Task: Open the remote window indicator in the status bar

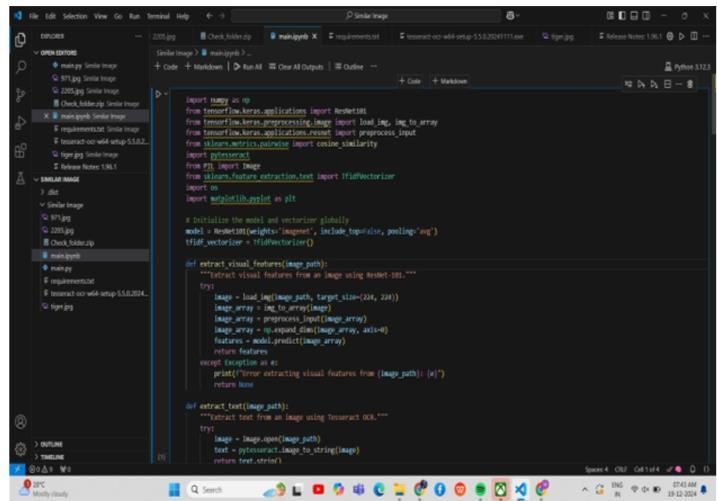Action: pyautogui.click(x=17, y=469)
